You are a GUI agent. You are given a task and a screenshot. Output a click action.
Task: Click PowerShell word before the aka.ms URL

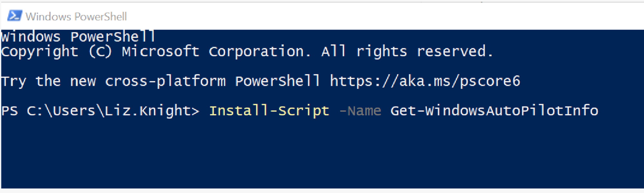(x=277, y=81)
